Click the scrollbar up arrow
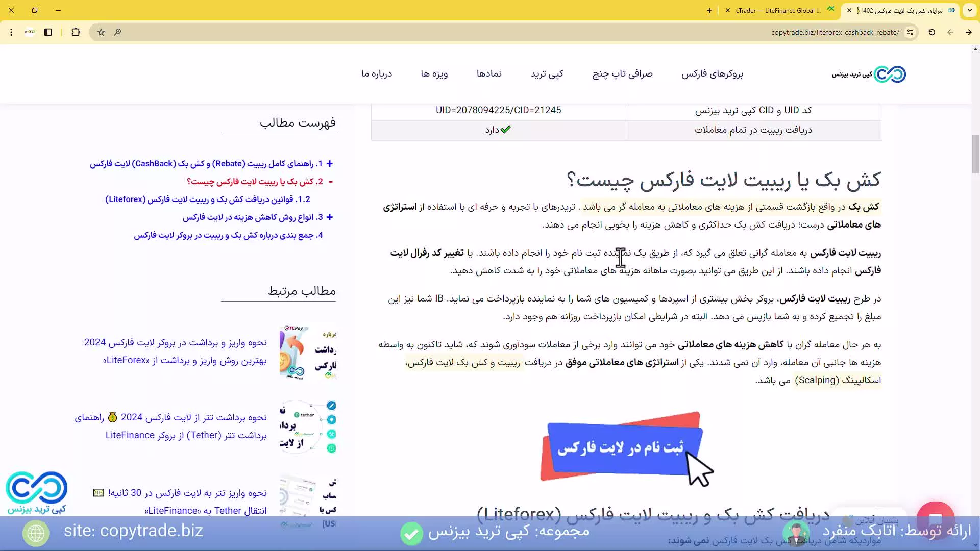The height and width of the screenshot is (551, 980). click(975, 49)
